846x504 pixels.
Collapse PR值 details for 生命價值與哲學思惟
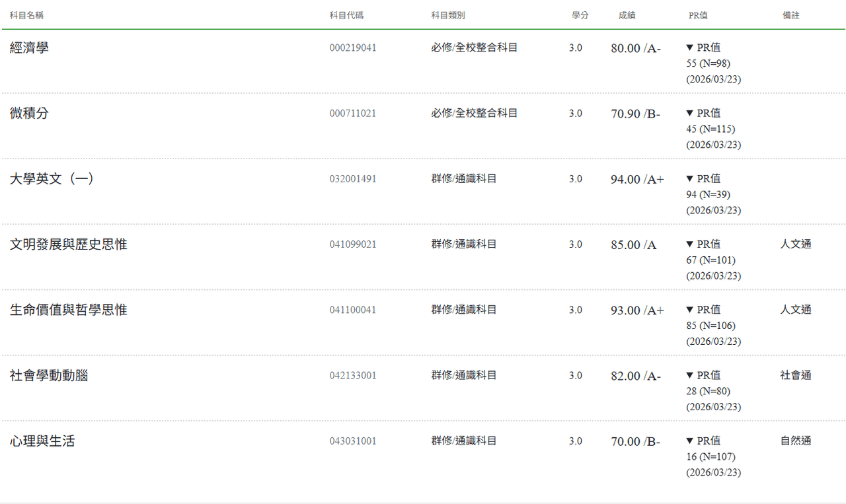tap(703, 309)
